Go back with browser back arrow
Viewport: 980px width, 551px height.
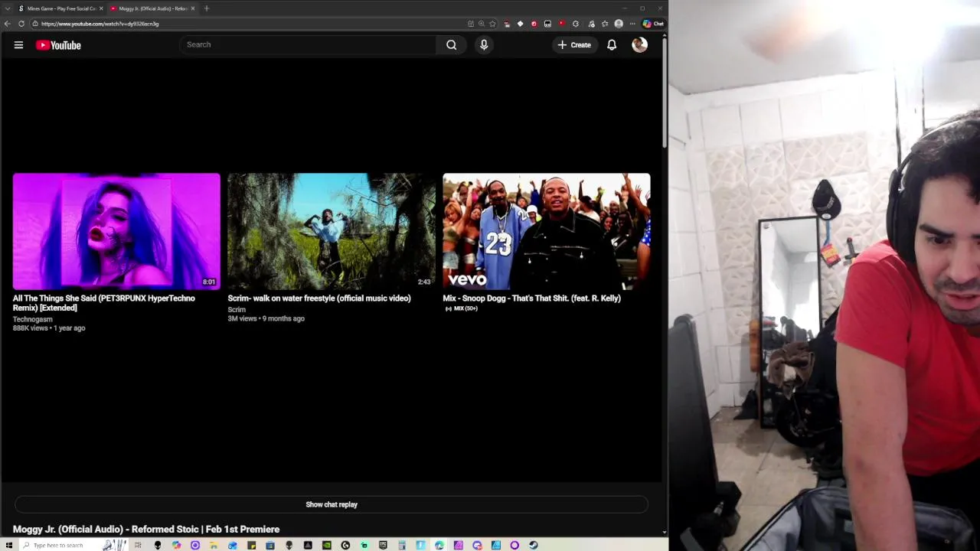coord(8,24)
